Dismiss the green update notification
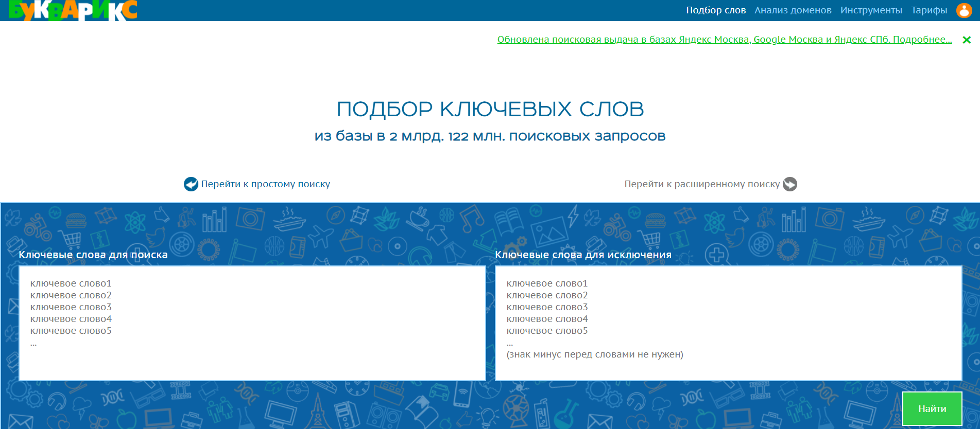980x429 pixels. (x=967, y=40)
